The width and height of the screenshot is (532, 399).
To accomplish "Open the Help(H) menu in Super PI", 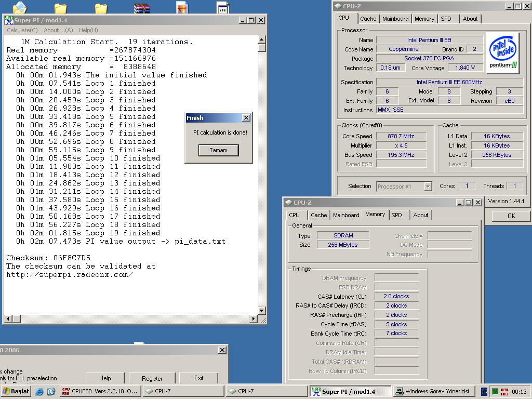I will (88, 30).
